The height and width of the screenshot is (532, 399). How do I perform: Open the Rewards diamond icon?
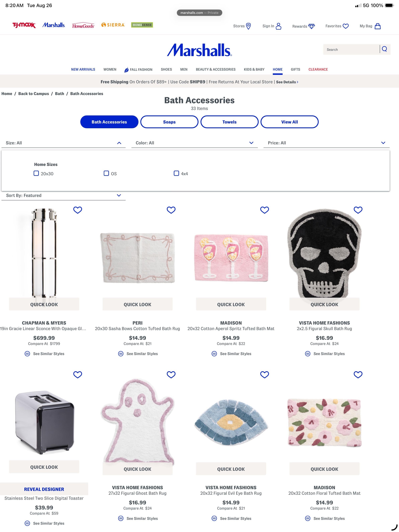coord(311,26)
